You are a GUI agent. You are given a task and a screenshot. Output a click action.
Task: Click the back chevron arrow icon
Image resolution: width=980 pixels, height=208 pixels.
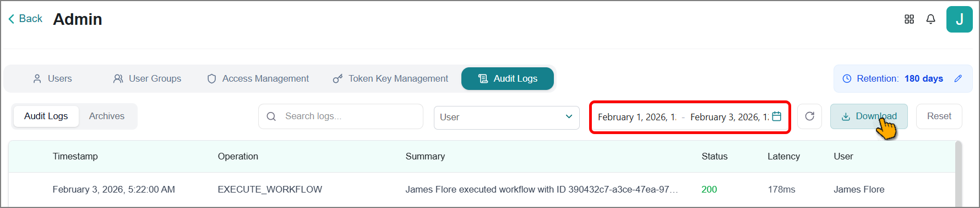point(11,19)
